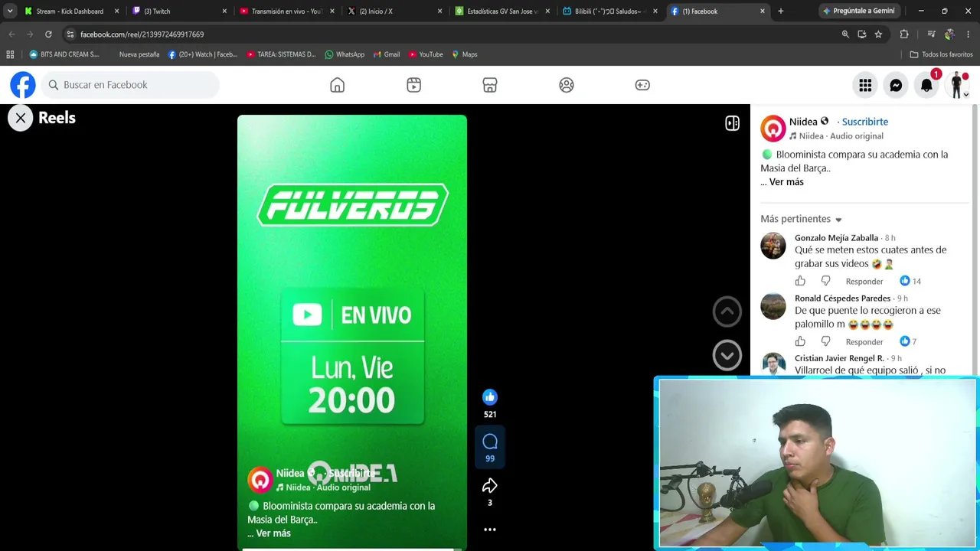Toggle the comments side panel icon
This screenshot has height=551, width=980.
point(733,123)
